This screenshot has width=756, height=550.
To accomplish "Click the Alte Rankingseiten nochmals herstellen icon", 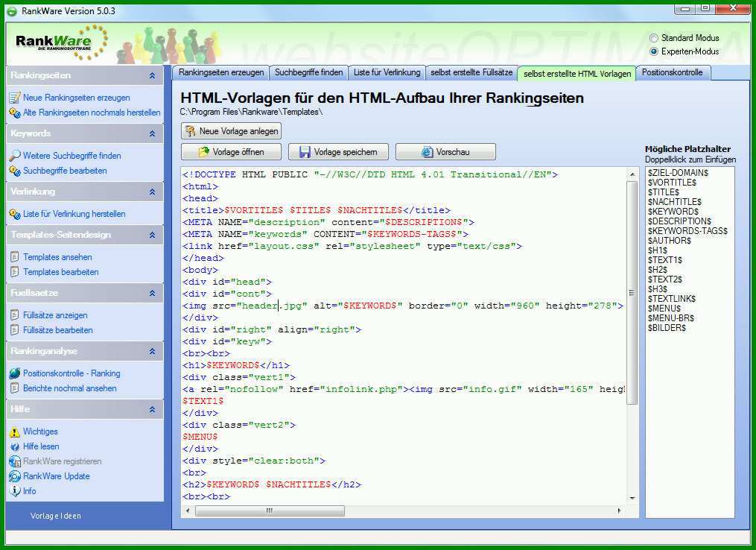I will [x=15, y=113].
